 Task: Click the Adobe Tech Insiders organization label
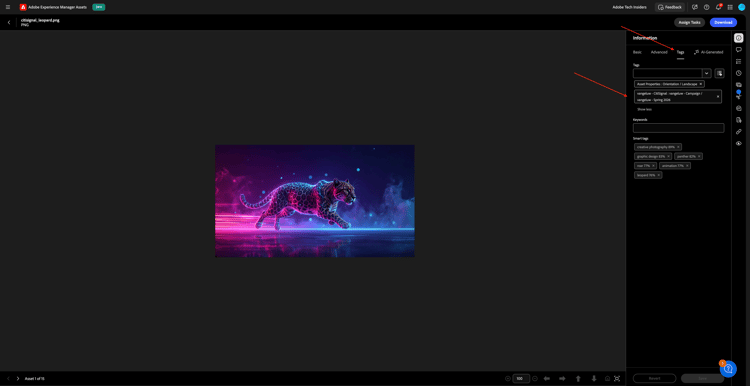coord(629,7)
